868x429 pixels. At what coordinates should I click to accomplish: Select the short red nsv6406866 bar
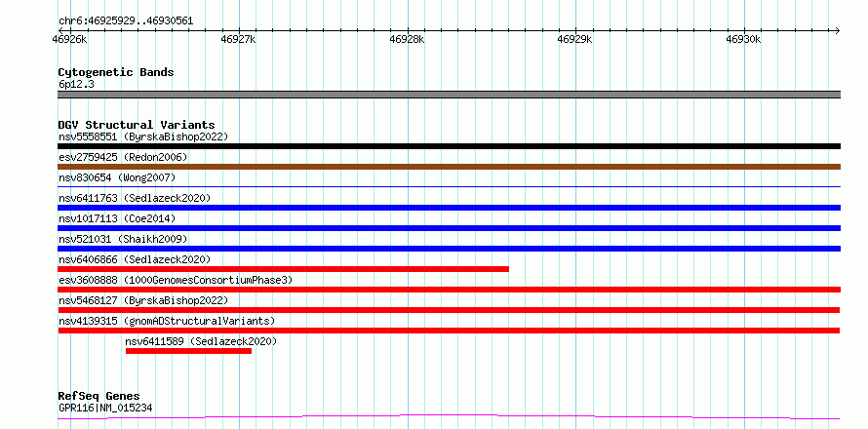(284, 269)
